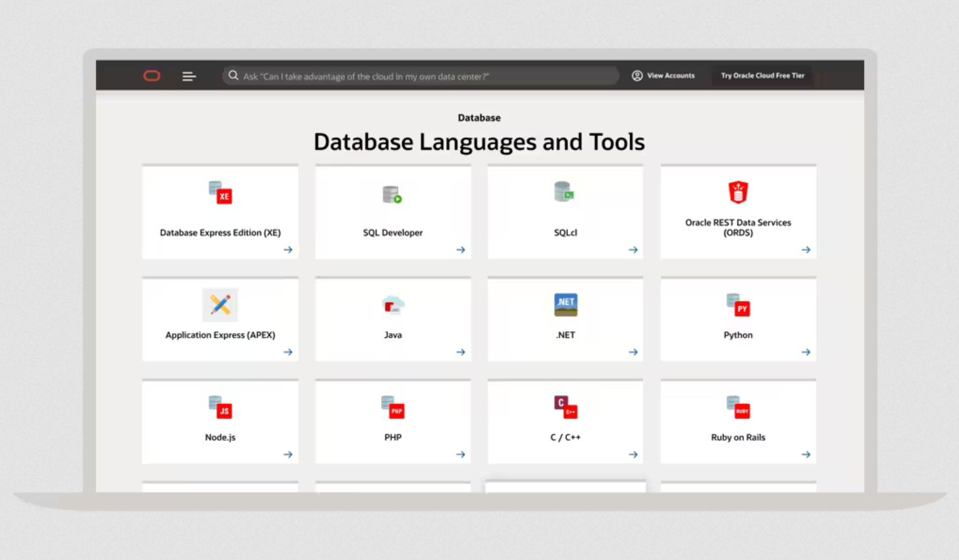Click arrow on Node.js card
The height and width of the screenshot is (560, 959).
click(288, 454)
